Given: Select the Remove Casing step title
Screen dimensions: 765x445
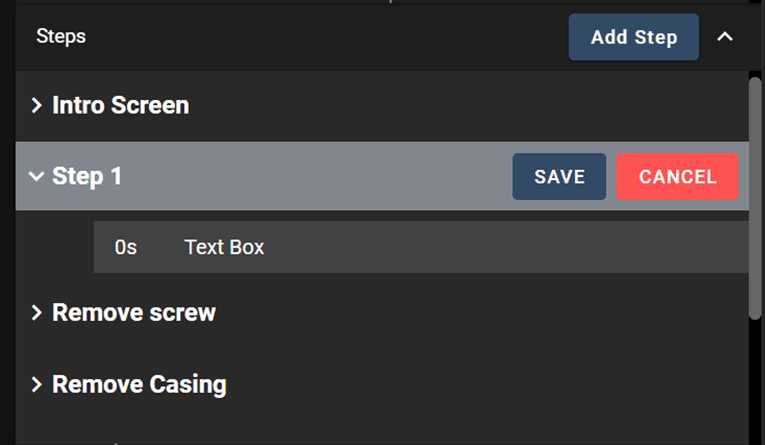Looking at the screenshot, I should 139,385.
